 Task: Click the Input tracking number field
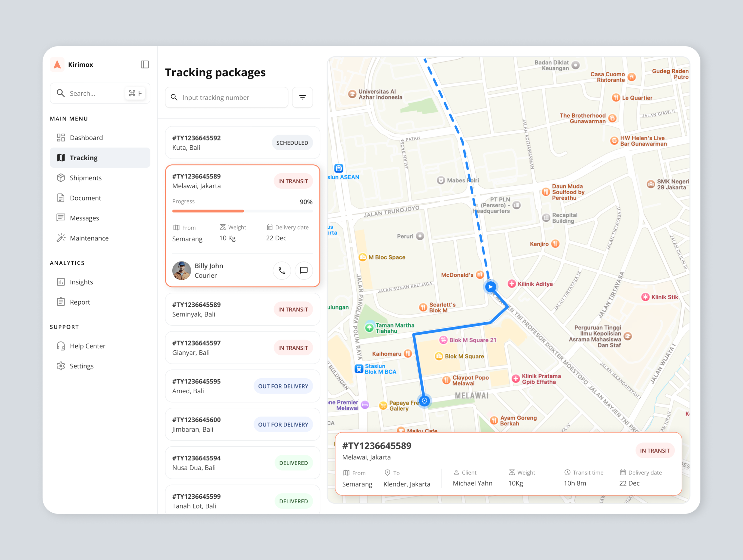click(226, 97)
